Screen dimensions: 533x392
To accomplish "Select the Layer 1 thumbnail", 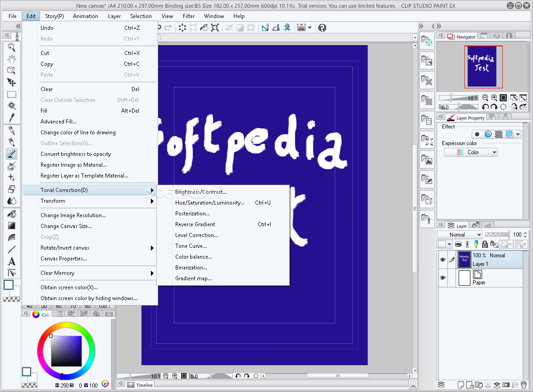I will click(465, 260).
